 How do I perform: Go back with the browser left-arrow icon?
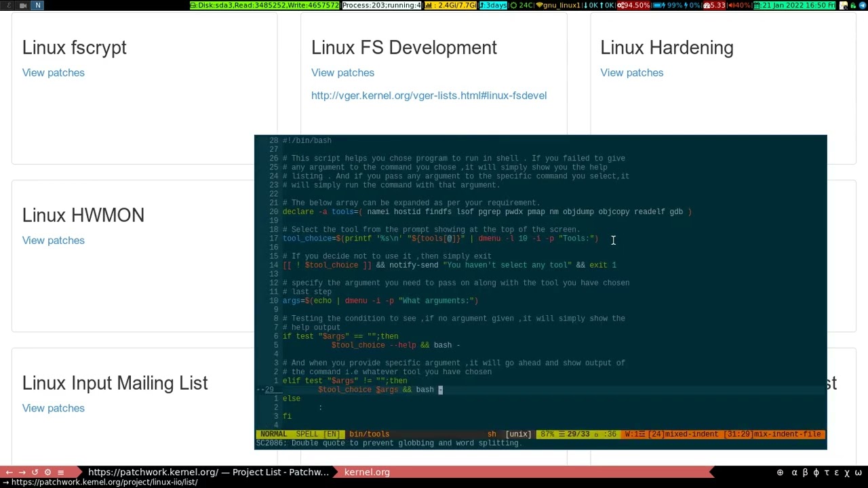pyautogui.click(x=9, y=472)
